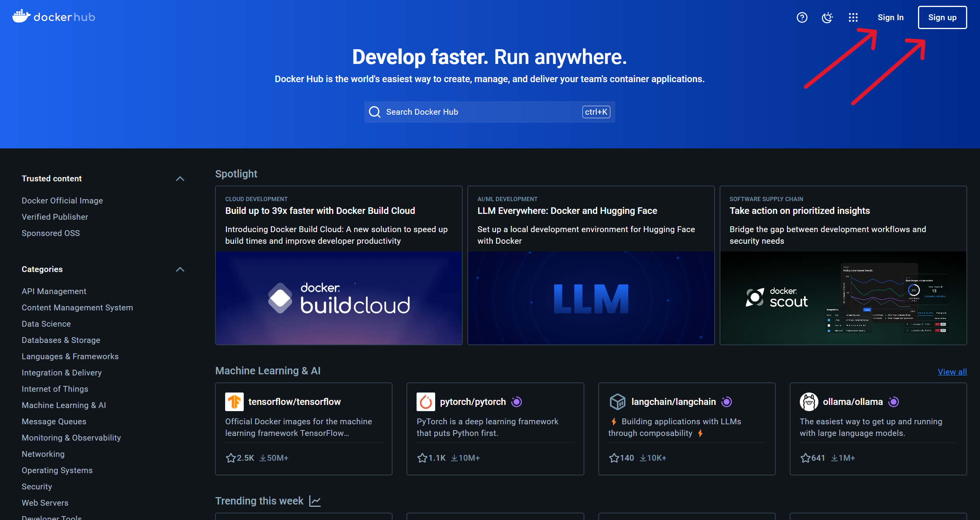Open the Networking category
The image size is (980, 520).
point(43,454)
